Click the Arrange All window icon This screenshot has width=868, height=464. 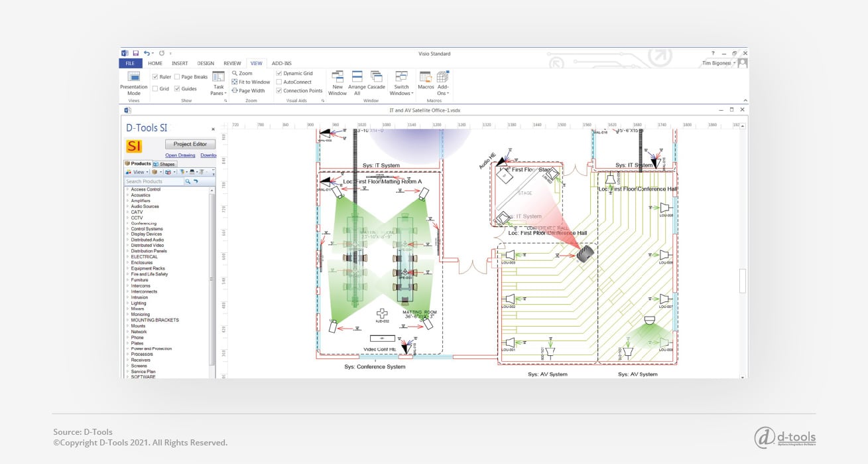[x=357, y=81]
